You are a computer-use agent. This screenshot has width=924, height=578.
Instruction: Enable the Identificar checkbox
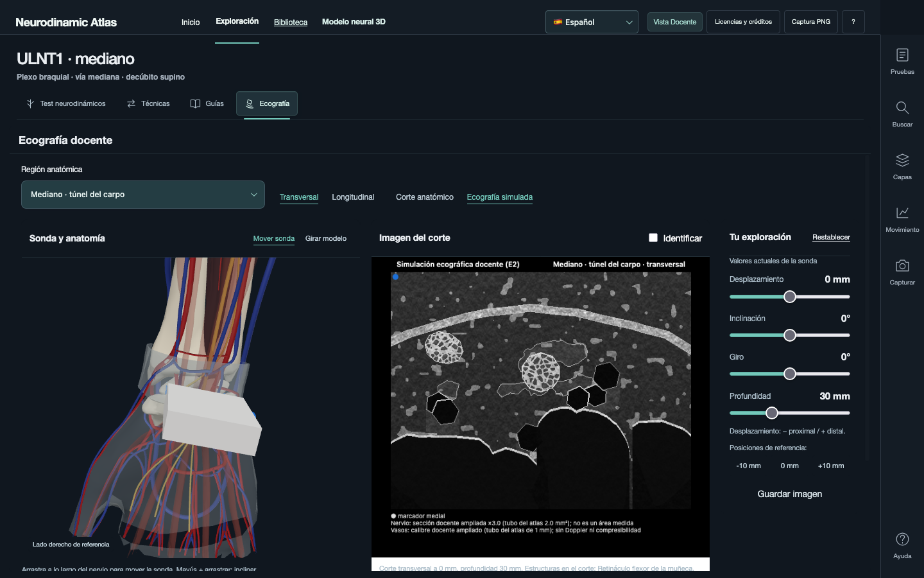coord(653,238)
